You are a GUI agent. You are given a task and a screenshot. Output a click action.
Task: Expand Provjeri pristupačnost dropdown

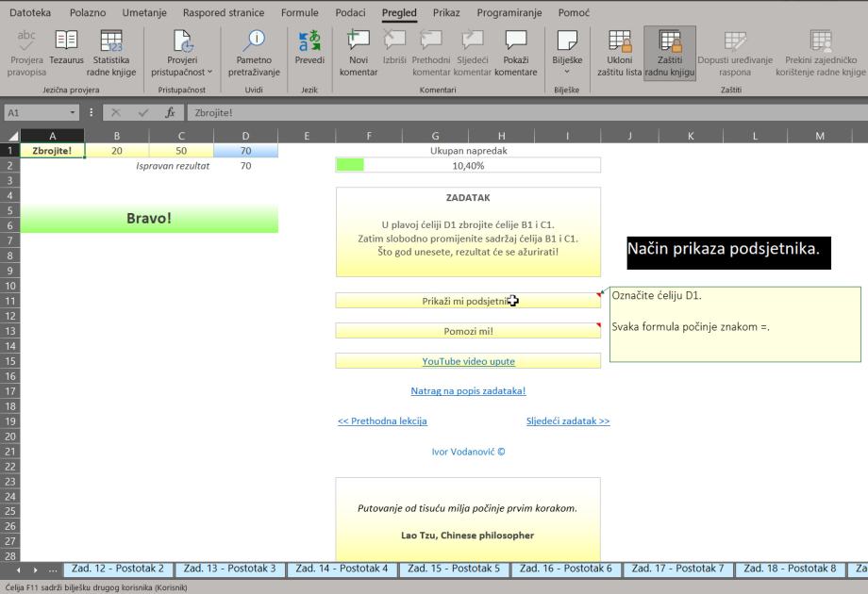coord(182,72)
